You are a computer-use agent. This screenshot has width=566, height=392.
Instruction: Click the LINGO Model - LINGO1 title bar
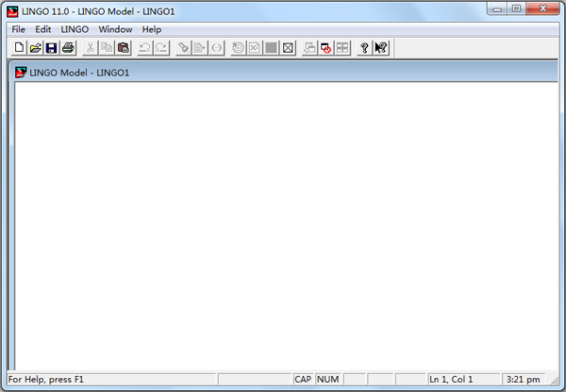(x=285, y=73)
